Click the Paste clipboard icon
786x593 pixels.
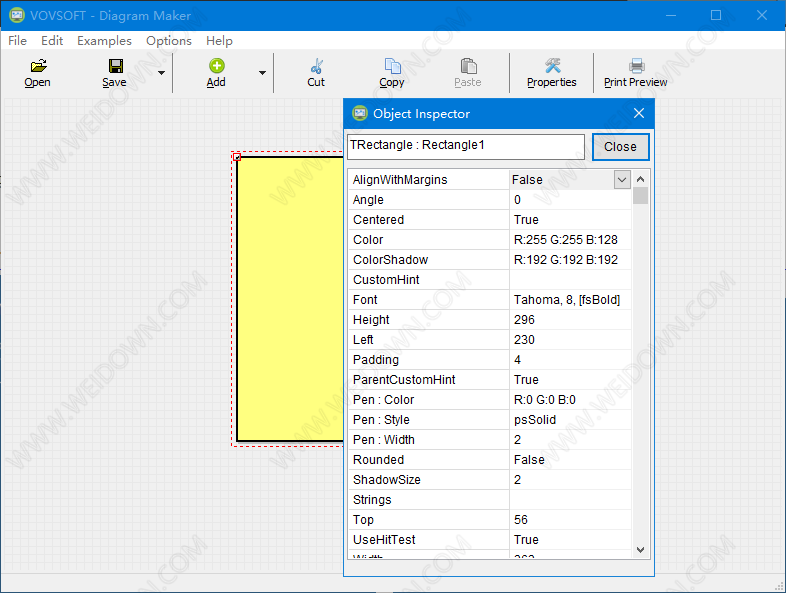tap(467, 66)
